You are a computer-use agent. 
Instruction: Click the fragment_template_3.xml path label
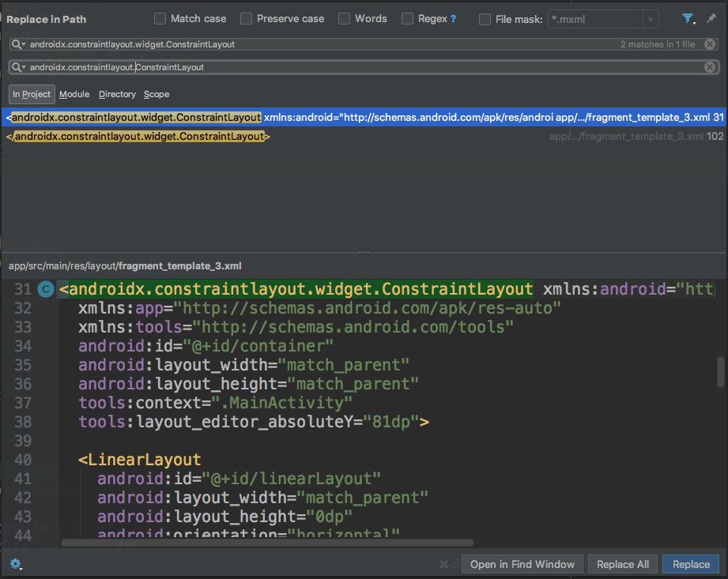pyautogui.click(x=125, y=266)
